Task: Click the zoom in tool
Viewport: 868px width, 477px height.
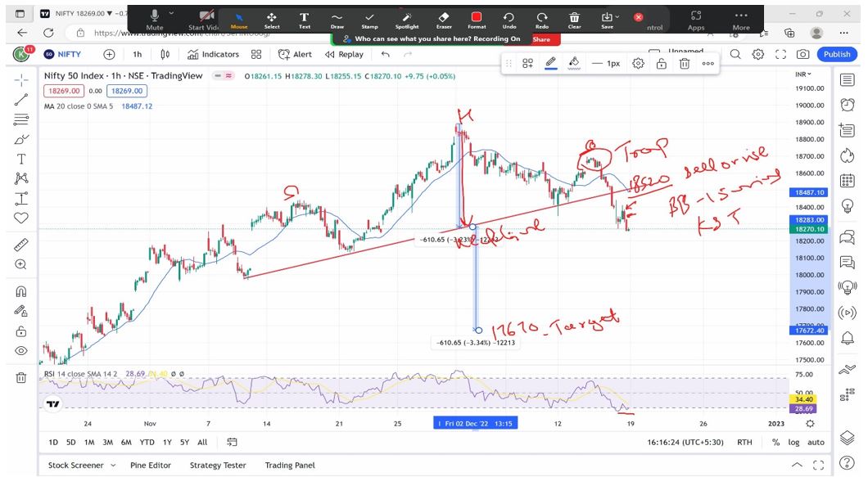Action: 21,264
